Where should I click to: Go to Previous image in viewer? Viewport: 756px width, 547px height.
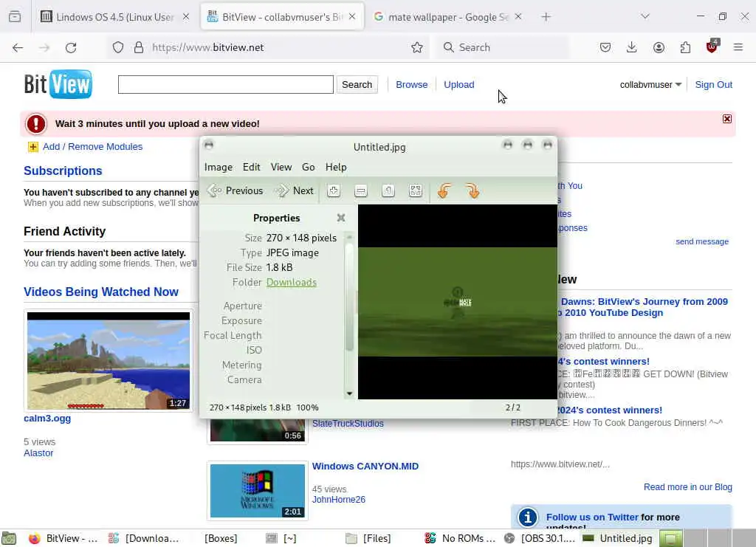[x=235, y=191]
